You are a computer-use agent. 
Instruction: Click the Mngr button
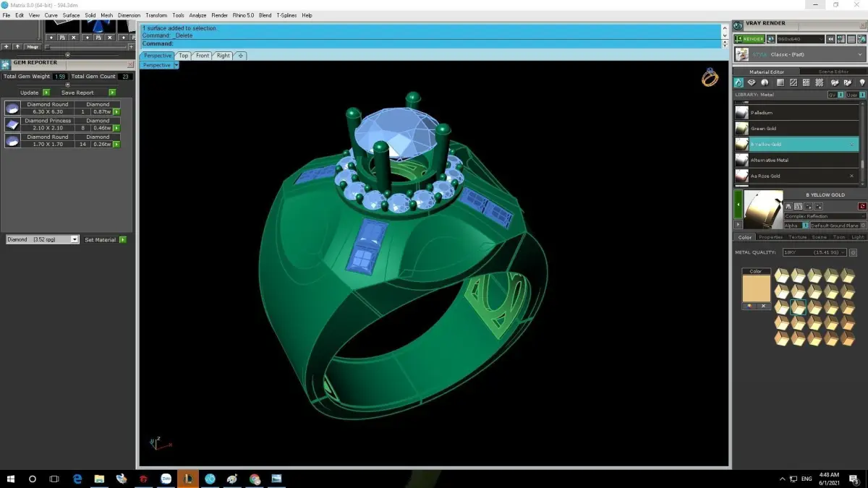[x=33, y=46]
